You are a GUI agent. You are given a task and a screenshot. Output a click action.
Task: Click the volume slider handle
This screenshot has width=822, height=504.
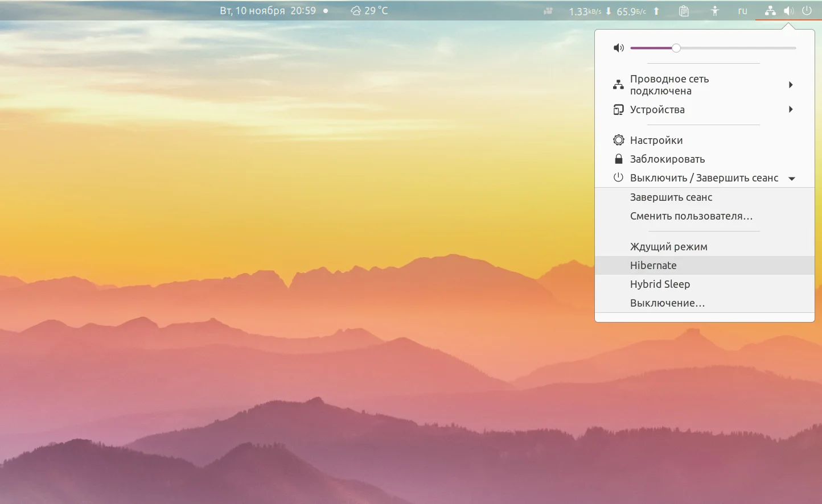click(676, 48)
